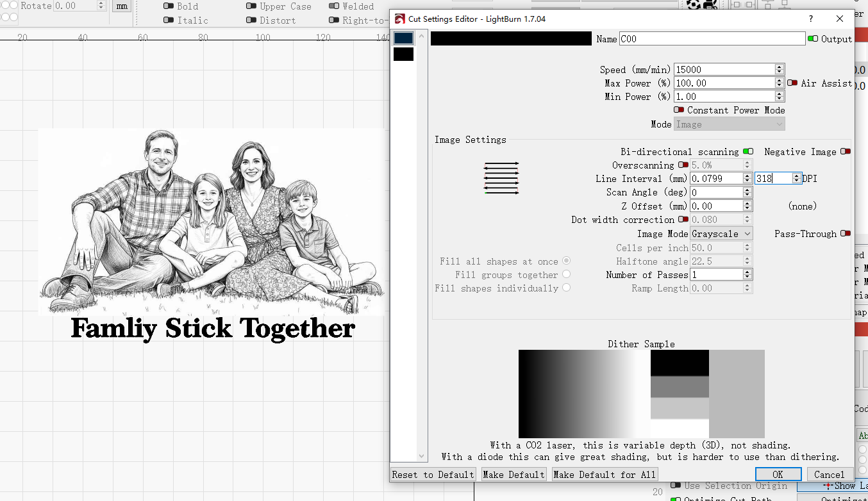Turn on the Pass-Through toggle
Image resolution: width=868 pixels, height=501 pixels.
click(846, 234)
